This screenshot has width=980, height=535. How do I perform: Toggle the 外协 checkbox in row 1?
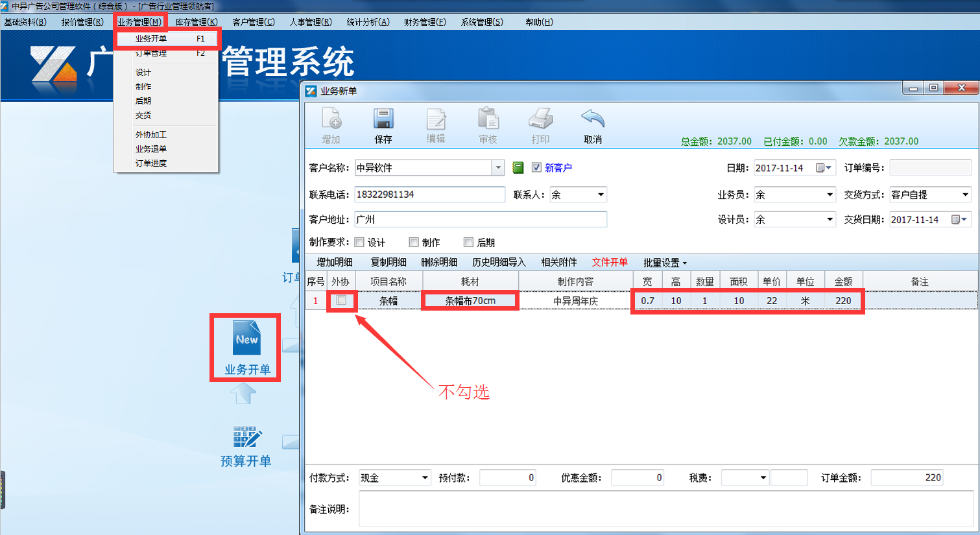point(341,300)
